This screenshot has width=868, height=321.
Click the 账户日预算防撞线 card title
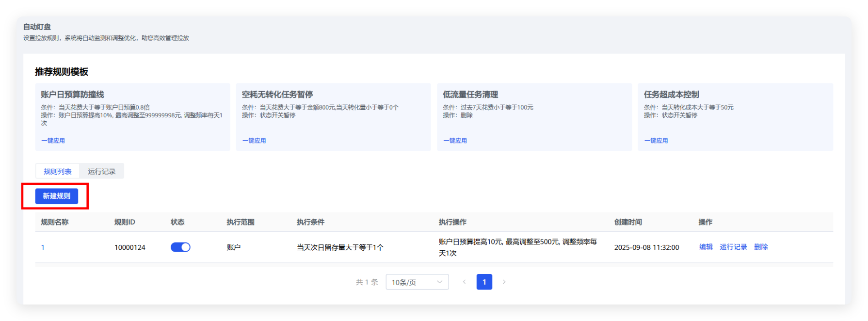[72, 95]
